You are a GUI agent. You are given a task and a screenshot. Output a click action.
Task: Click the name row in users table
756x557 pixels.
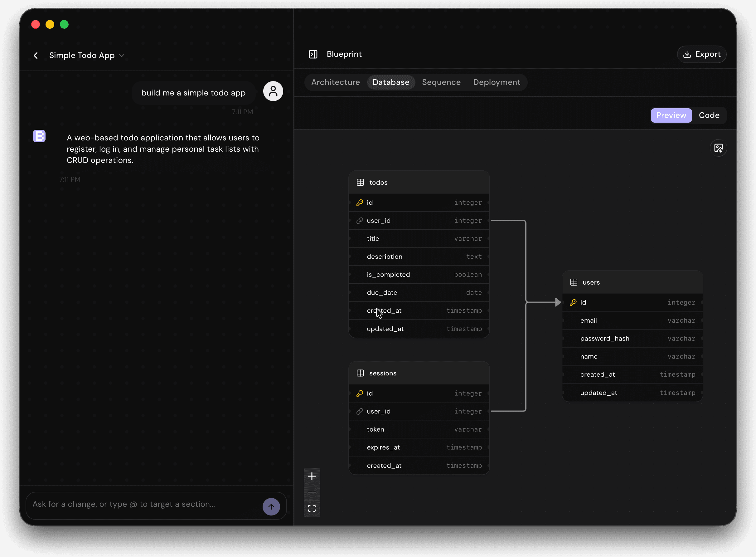pos(632,356)
